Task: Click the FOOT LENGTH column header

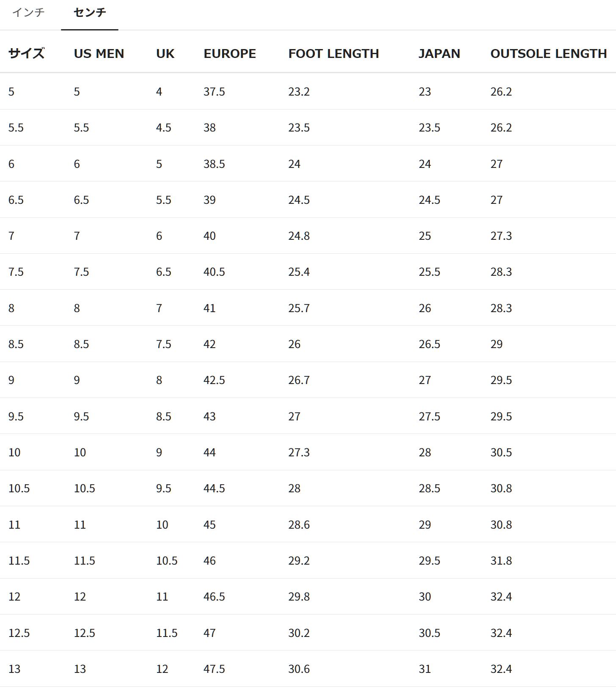Action: (x=333, y=54)
